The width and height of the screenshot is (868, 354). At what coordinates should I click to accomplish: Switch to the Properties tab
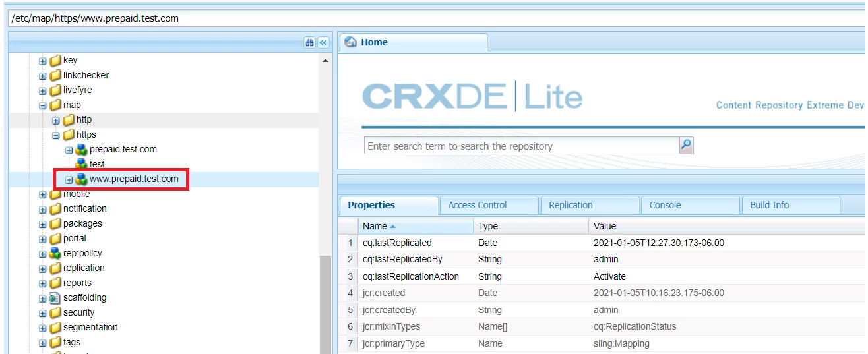coord(388,205)
